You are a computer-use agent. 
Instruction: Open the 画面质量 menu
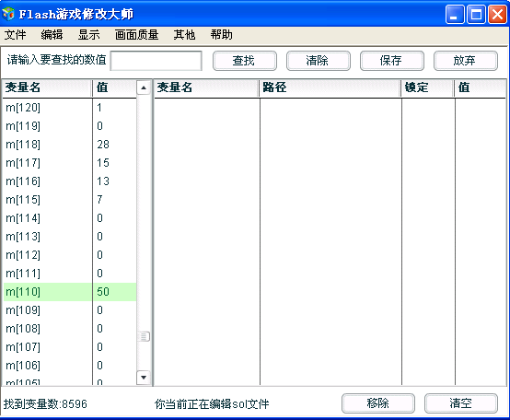[x=136, y=34]
